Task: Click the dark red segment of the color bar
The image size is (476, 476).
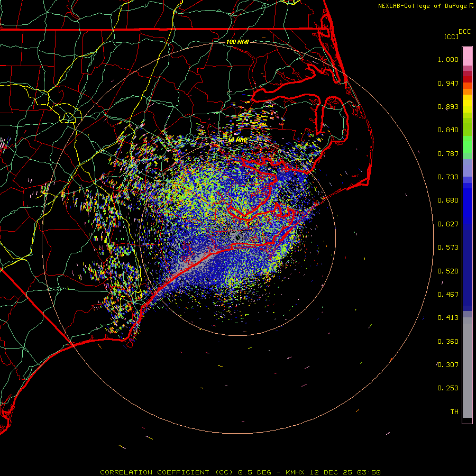Action: [x=467, y=79]
